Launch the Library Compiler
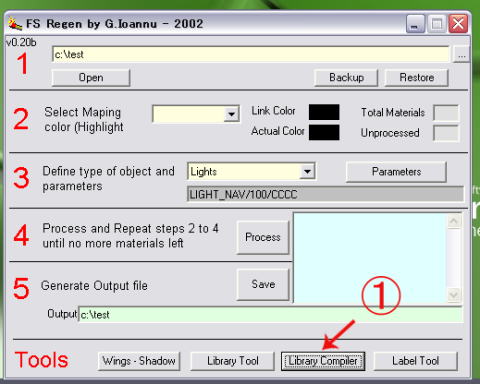This screenshot has height=384, width=480. click(323, 361)
